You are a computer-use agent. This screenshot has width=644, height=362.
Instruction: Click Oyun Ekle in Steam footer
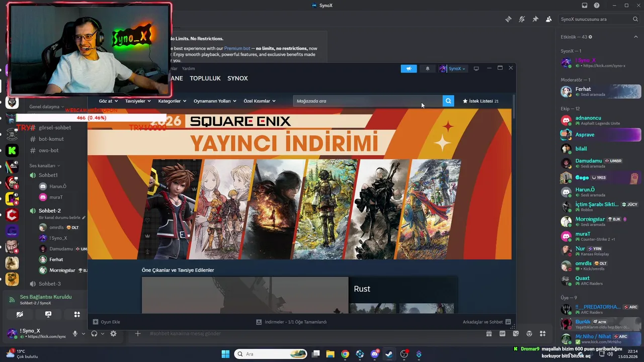(x=106, y=322)
